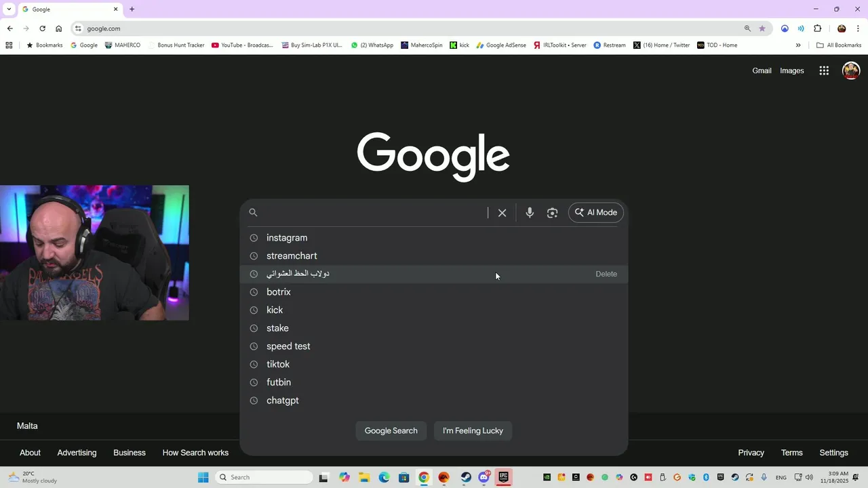This screenshot has height=488, width=868.
Task: Open Advertising footer link
Action: pyautogui.click(x=77, y=453)
